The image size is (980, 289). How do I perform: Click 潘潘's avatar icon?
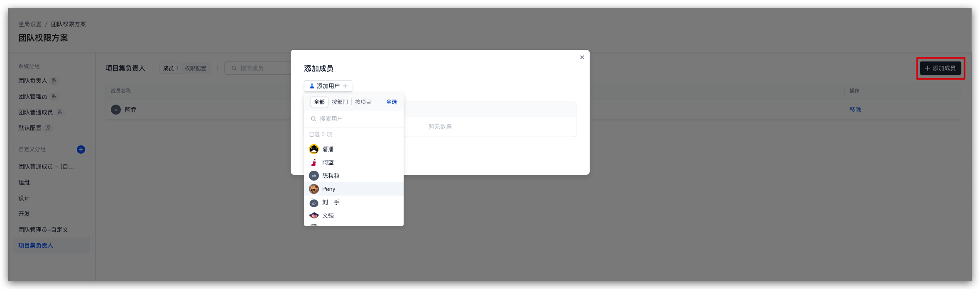pos(314,149)
